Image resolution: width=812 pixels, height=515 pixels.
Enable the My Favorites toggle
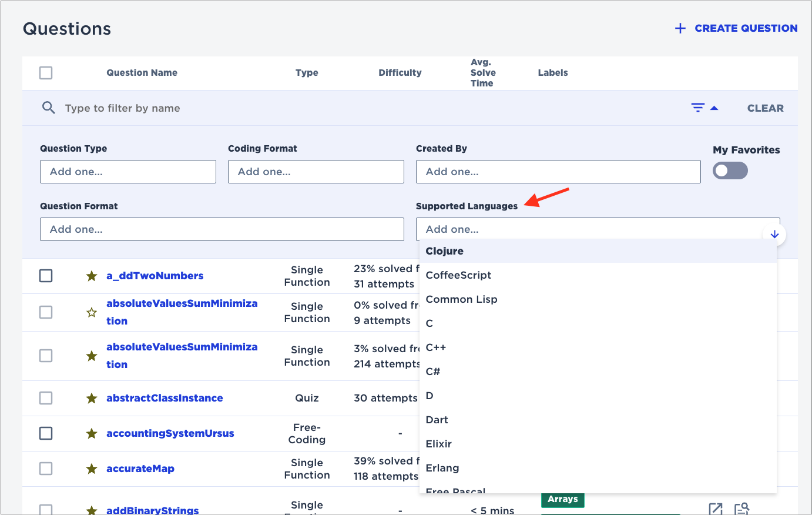pos(730,170)
